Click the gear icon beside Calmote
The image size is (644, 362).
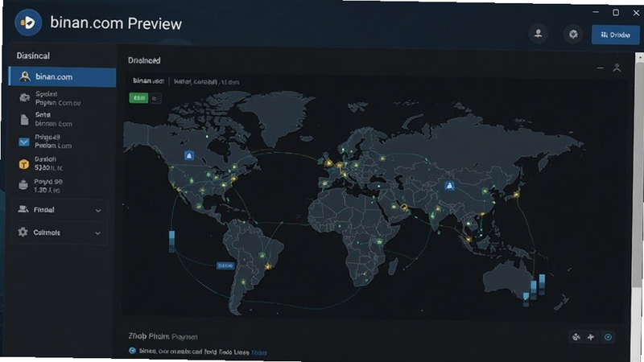pos(23,232)
